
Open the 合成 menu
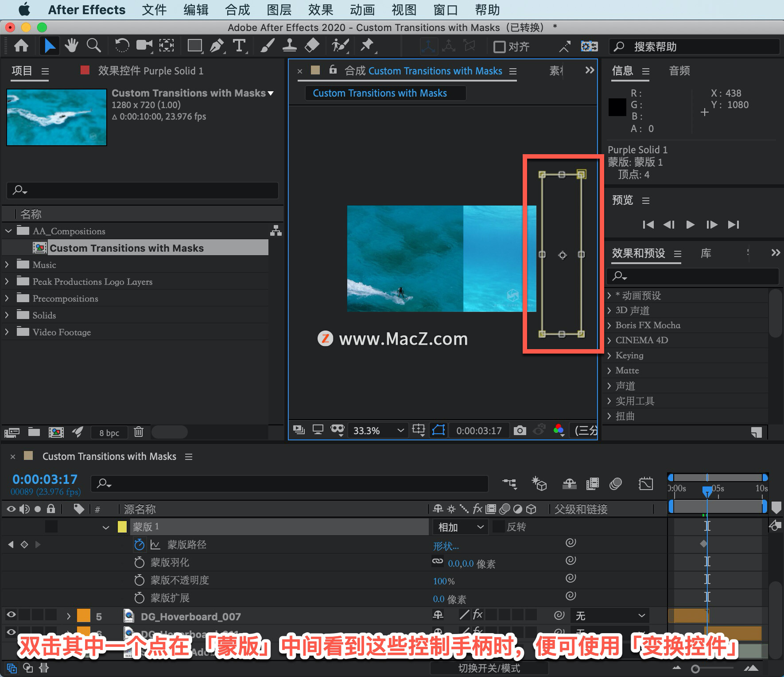(237, 10)
